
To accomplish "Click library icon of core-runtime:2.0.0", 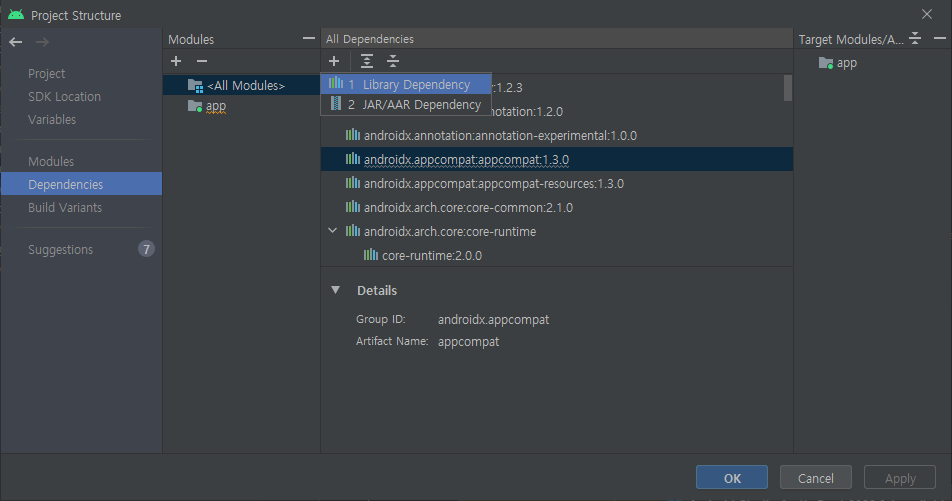I will coord(371,255).
